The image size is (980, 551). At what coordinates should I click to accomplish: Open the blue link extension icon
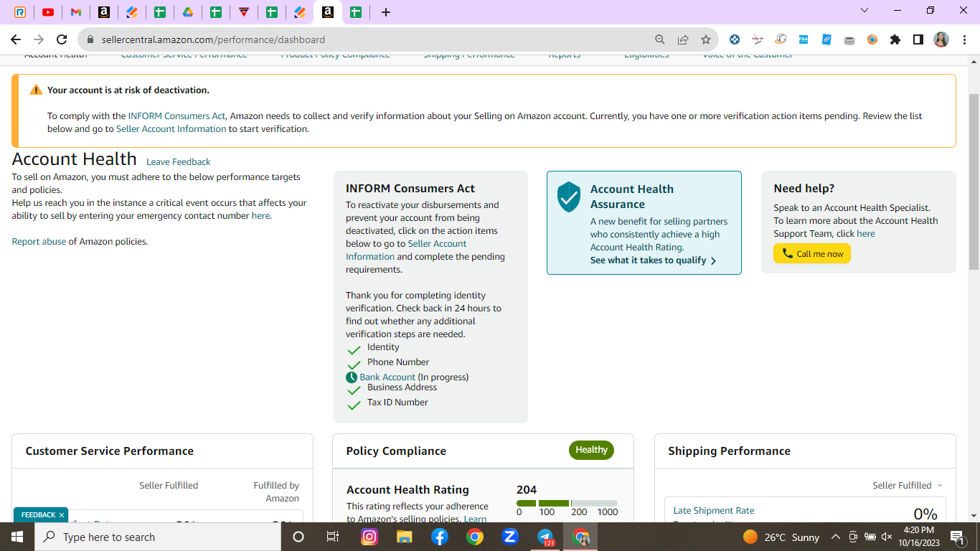826,39
